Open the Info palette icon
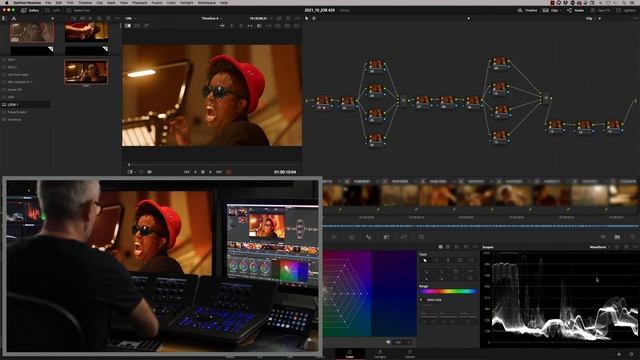The image size is (640, 360). click(632, 237)
